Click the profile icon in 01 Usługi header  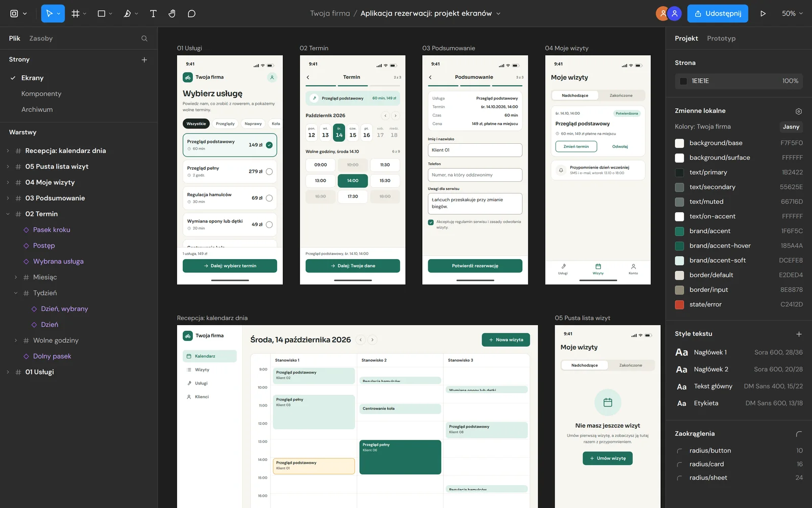click(x=272, y=78)
